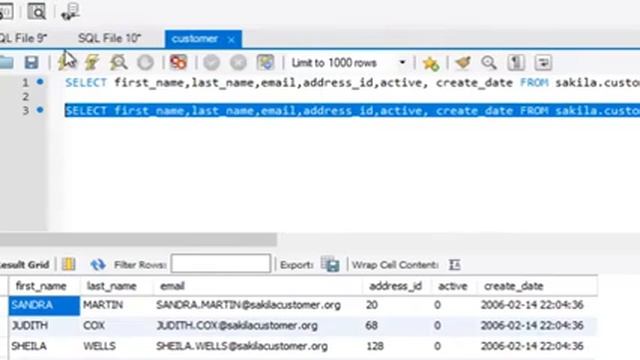Sort by email column header
Screen dimensions: 640x360
257,286
